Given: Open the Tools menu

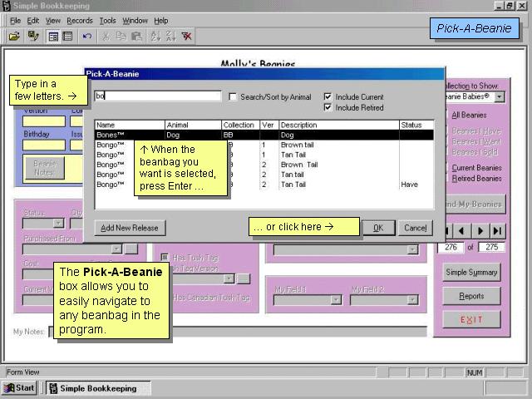Looking at the screenshot, I should [x=107, y=21].
